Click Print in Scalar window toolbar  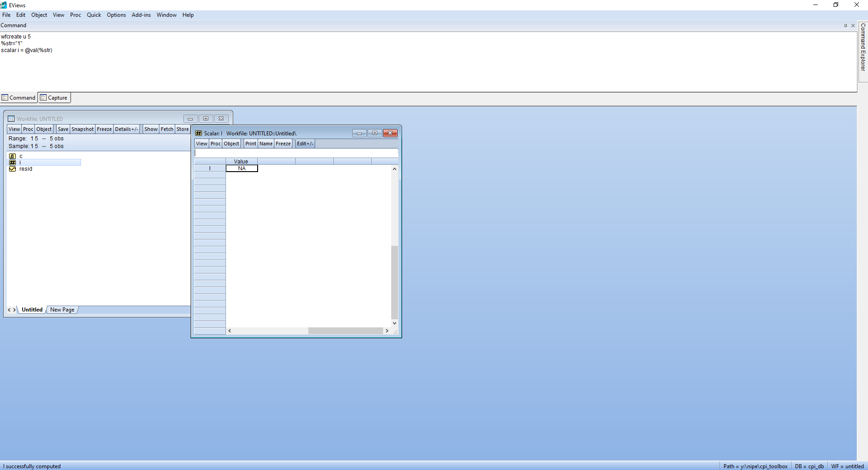pyautogui.click(x=251, y=144)
